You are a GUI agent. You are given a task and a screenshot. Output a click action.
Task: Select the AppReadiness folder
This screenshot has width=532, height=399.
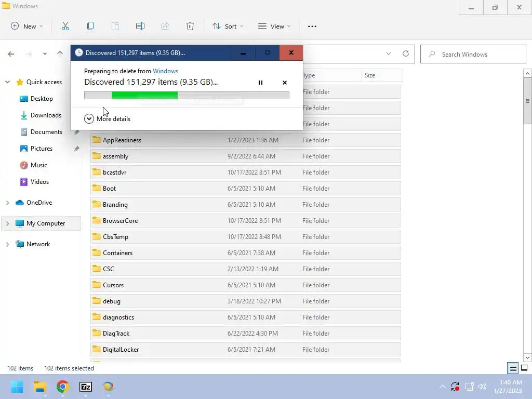(246, 140)
